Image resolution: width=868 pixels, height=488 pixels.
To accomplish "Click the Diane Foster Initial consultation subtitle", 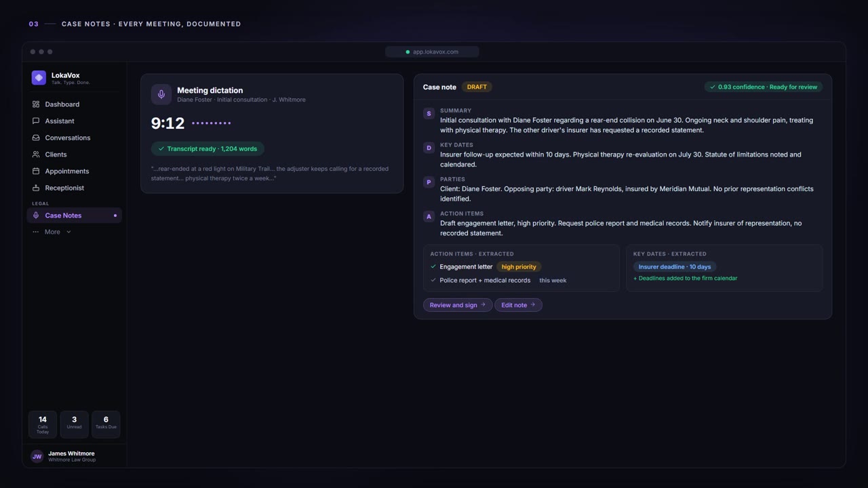I will 241,100.
